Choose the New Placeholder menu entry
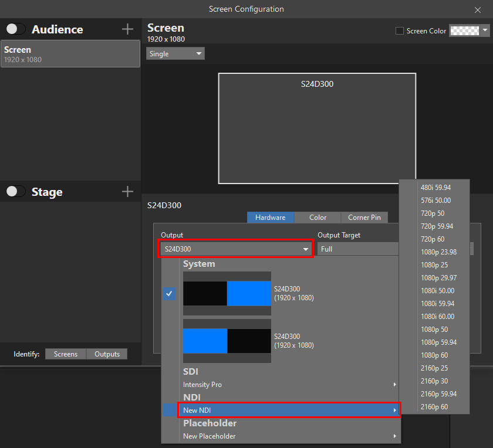493x448 pixels. click(x=289, y=436)
